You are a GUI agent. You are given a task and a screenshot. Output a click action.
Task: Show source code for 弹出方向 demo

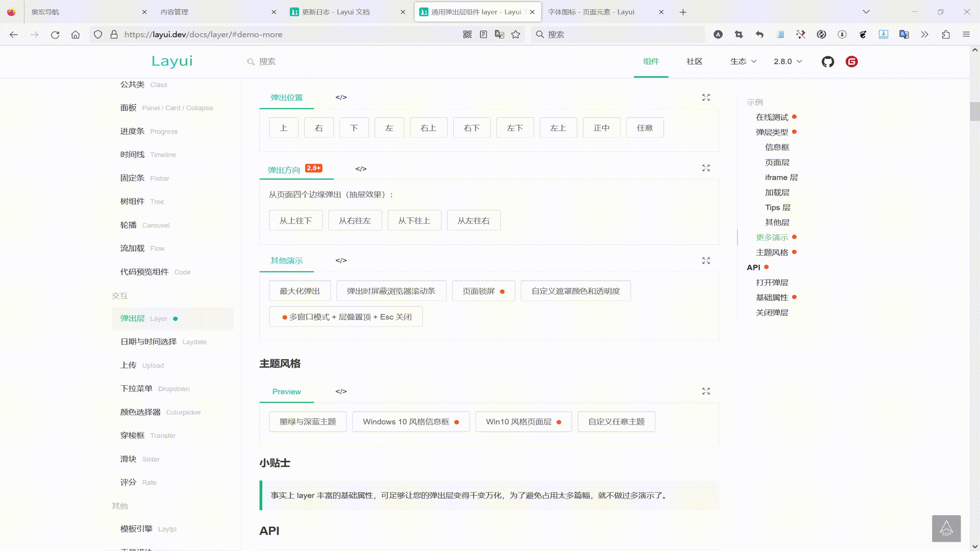point(361,169)
